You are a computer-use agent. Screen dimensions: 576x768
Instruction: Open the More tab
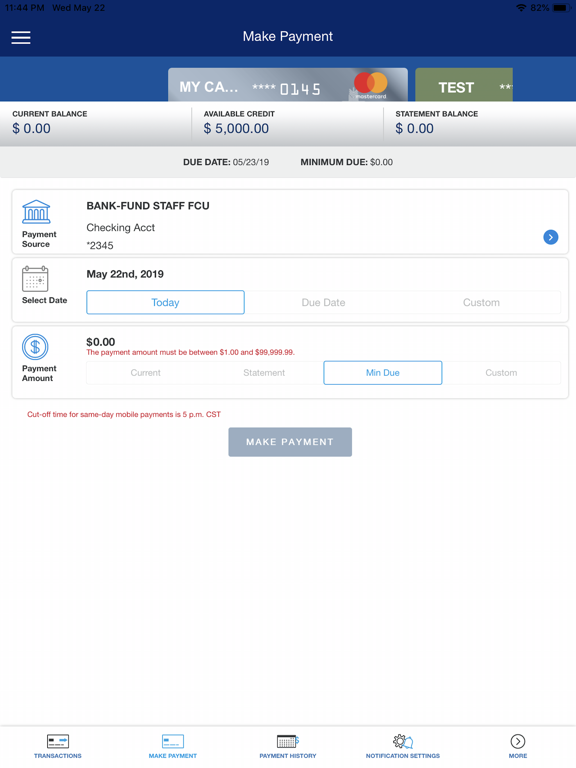click(x=518, y=746)
